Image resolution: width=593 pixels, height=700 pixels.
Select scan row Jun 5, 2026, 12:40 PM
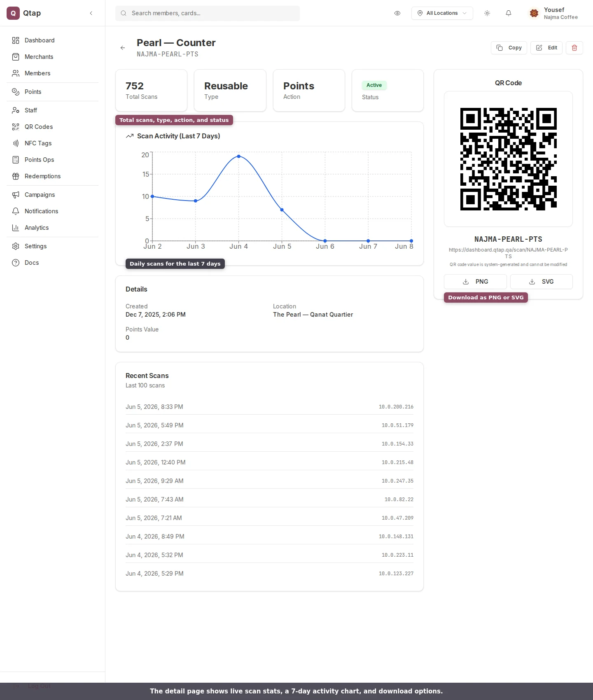[269, 462]
